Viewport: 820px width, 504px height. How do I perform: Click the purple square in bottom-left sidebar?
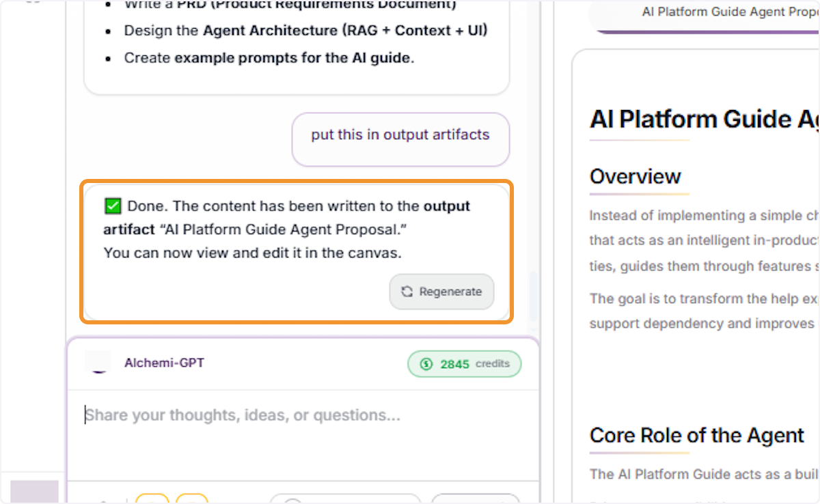click(34, 492)
